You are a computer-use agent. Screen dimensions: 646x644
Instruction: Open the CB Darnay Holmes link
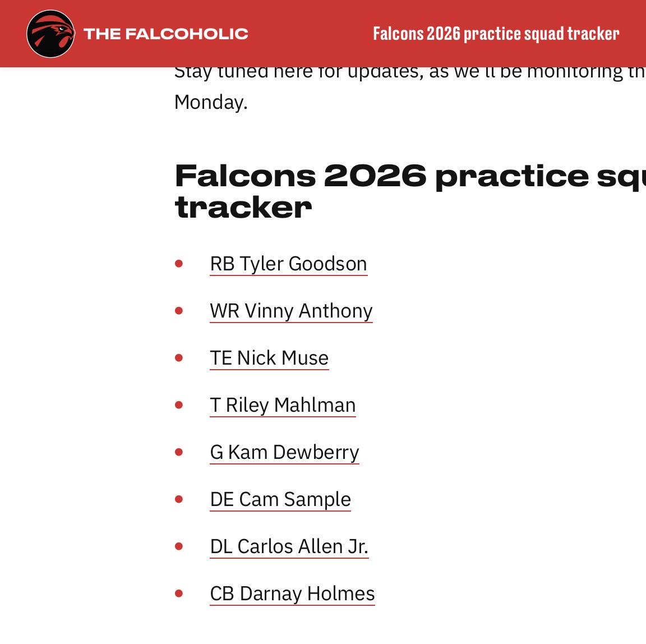pos(293,594)
